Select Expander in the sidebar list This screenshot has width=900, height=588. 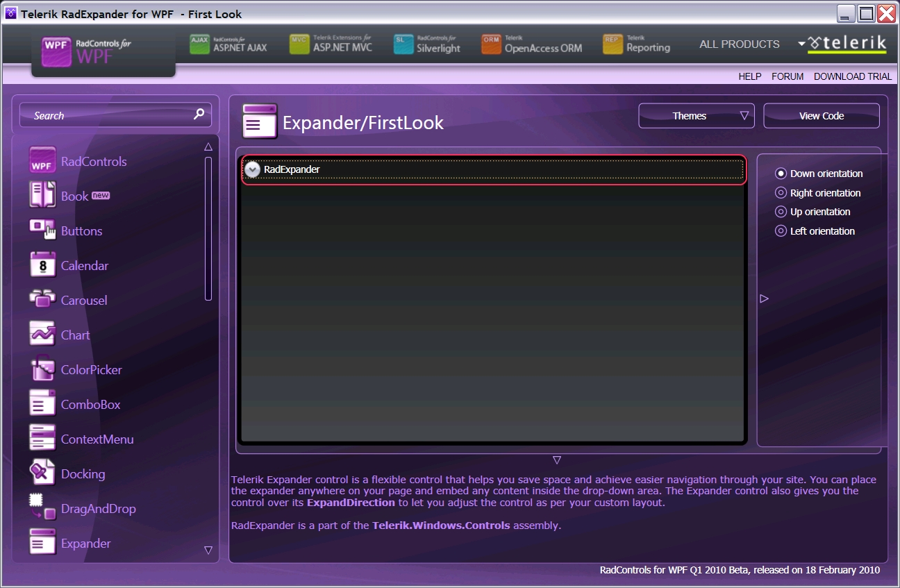[86, 544]
